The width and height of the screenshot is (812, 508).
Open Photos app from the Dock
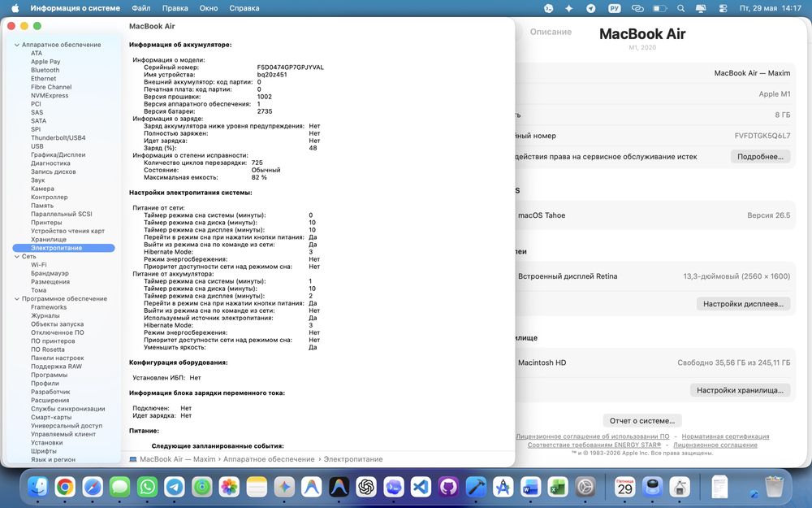click(229, 487)
